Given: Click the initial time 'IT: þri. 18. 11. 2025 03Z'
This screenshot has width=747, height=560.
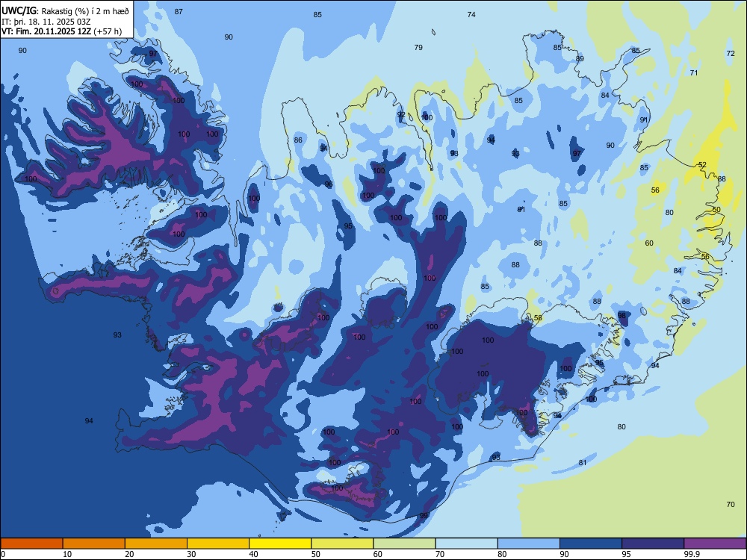Looking at the screenshot, I should (46, 22).
